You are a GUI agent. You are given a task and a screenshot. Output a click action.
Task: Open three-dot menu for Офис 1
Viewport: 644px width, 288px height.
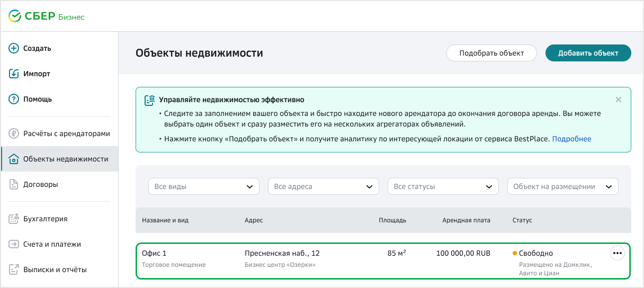618,253
